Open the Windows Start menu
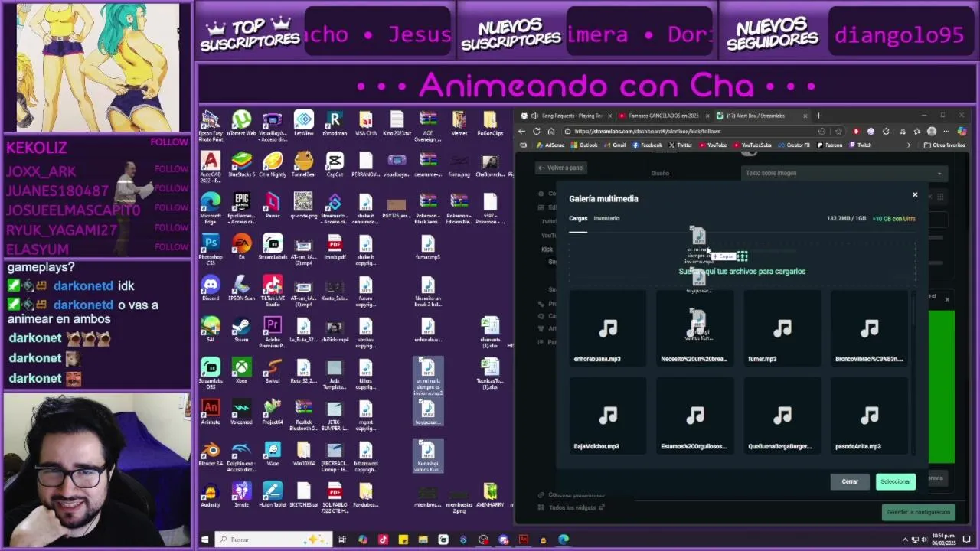This screenshot has width=980, height=551. tap(204, 540)
